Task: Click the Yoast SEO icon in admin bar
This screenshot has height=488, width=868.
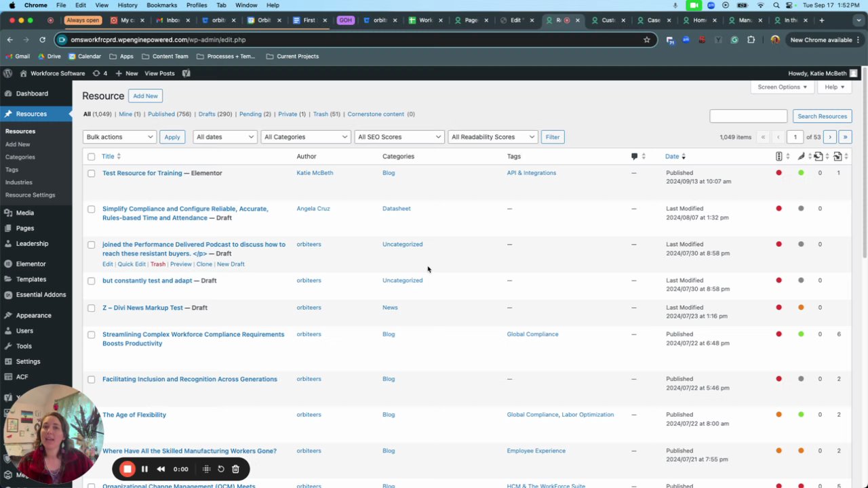Action: (186, 73)
